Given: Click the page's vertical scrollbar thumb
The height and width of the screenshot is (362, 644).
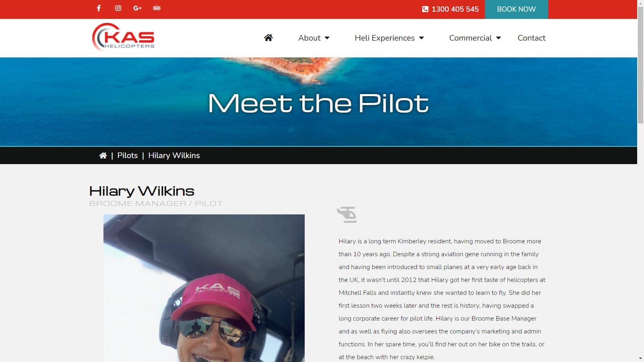Looking at the screenshot, I should point(640,64).
